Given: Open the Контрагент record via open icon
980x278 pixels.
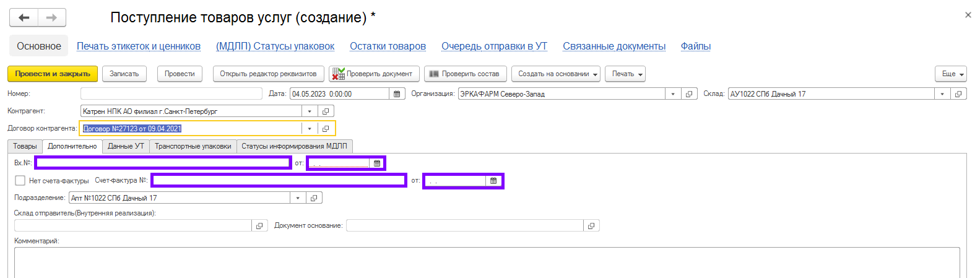Looking at the screenshot, I should 326,111.
